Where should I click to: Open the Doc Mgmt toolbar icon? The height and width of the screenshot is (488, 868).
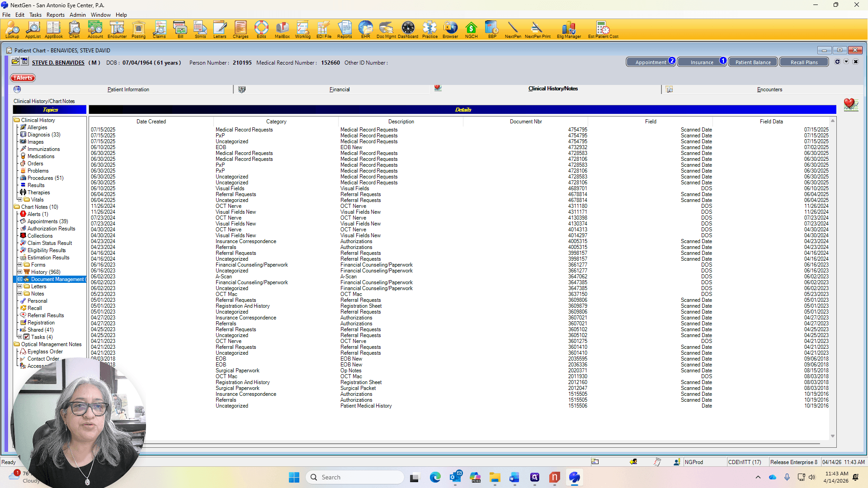[x=386, y=29]
